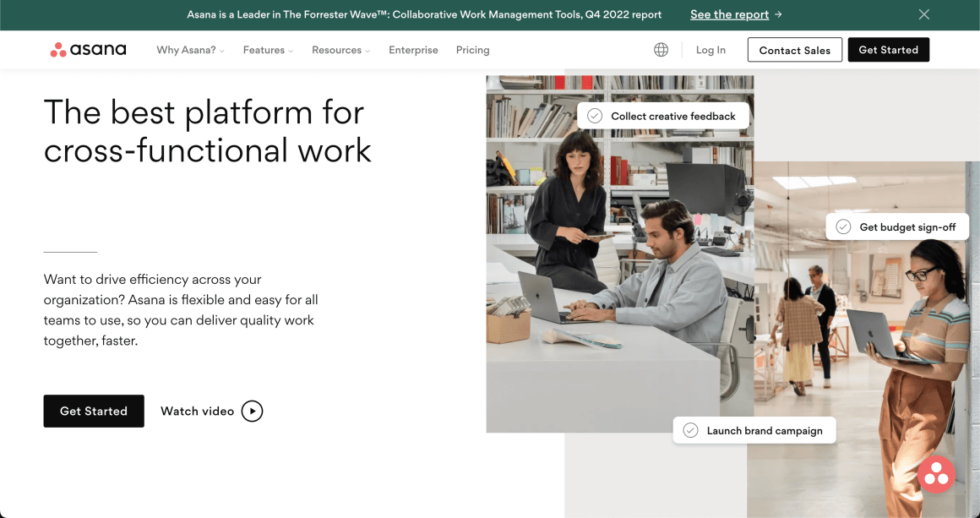Click the Contact Sales button
980x518 pixels.
(794, 50)
